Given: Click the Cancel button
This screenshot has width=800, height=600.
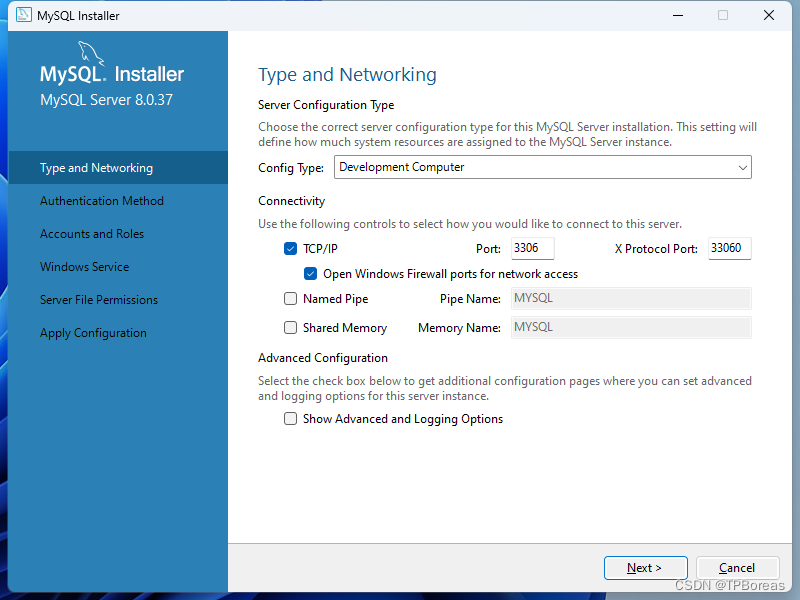Looking at the screenshot, I should coord(737,568).
